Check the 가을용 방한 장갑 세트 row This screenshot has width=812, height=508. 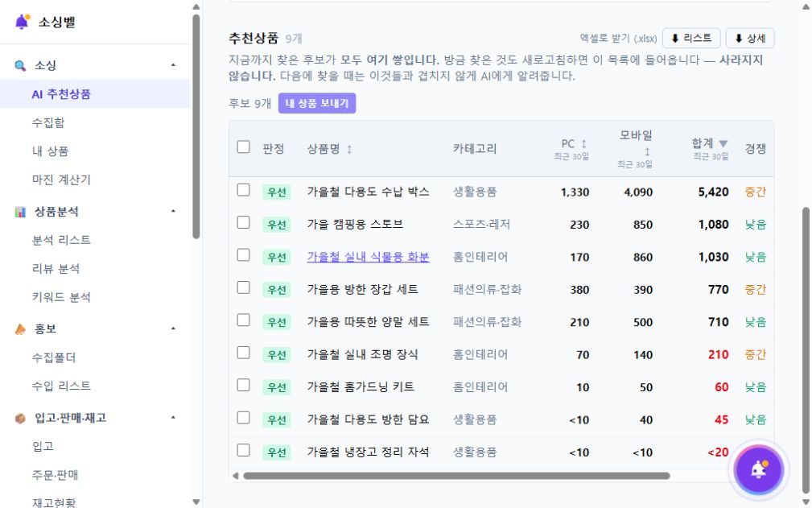click(243, 288)
